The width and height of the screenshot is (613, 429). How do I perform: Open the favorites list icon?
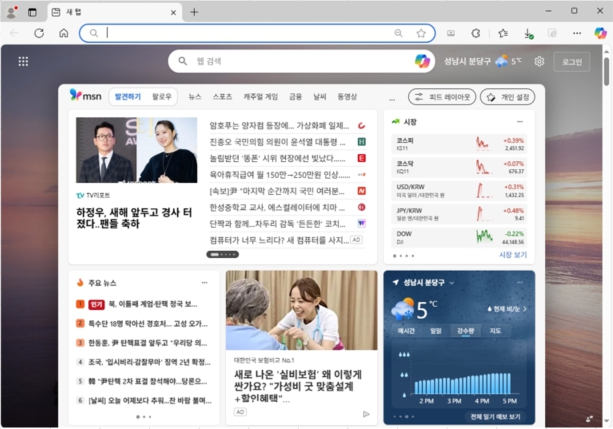tap(503, 33)
